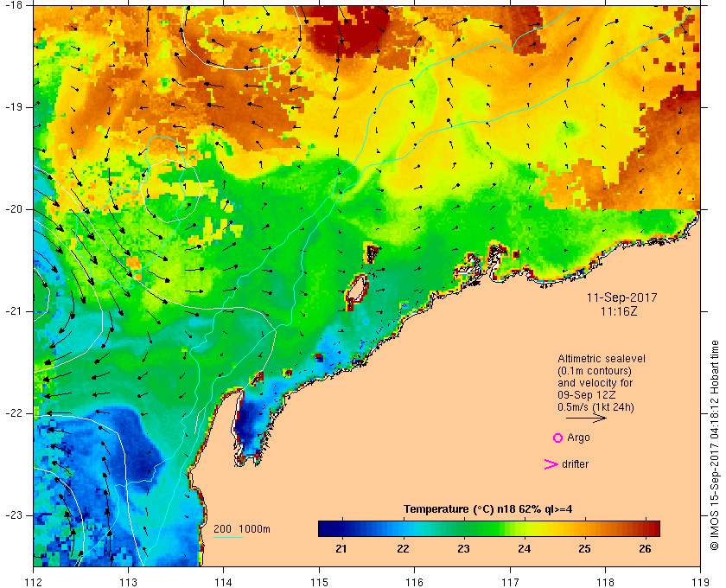
Task: Click the latitude axis label '-19'
Action: (14, 107)
